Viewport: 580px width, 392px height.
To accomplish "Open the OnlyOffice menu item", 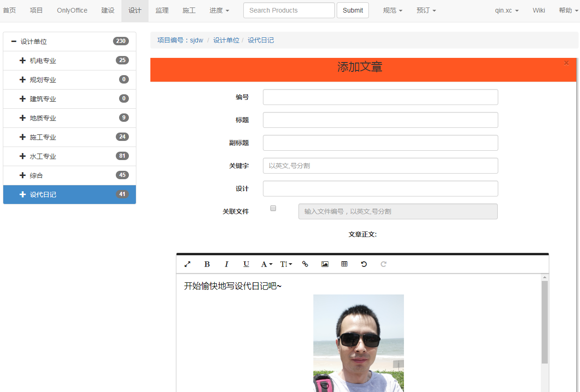I will pyautogui.click(x=72, y=10).
